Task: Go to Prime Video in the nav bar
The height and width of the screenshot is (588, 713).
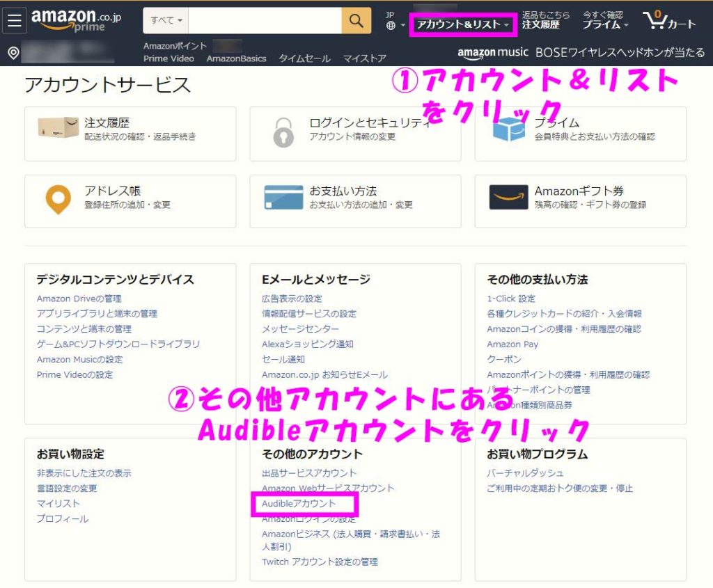Action: tap(169, 58)
